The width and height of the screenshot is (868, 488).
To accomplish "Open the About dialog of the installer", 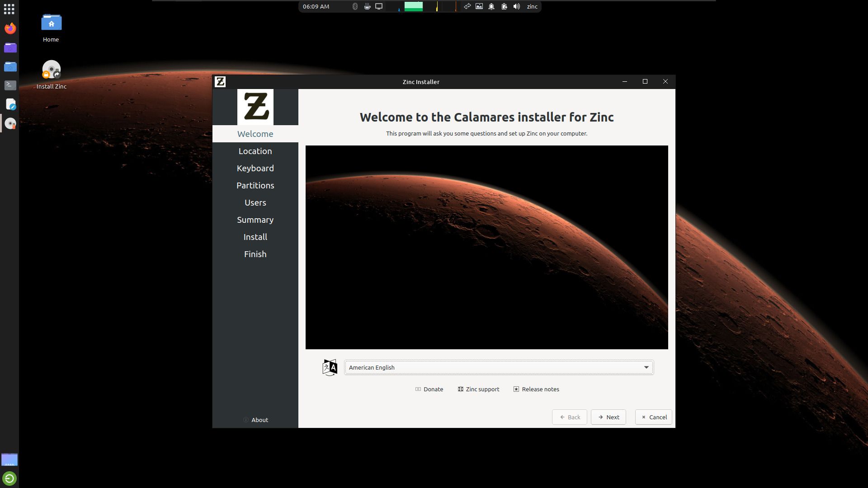I will point(256,420).
